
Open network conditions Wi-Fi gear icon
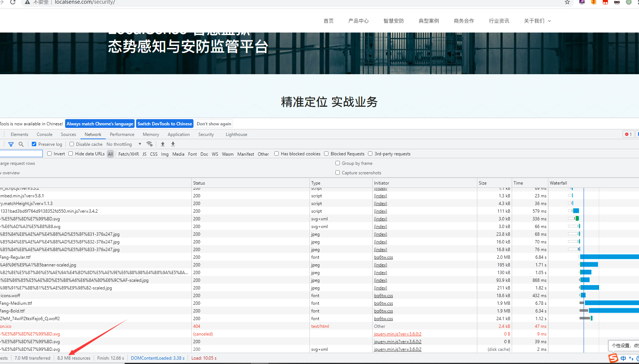click(149, 144)
